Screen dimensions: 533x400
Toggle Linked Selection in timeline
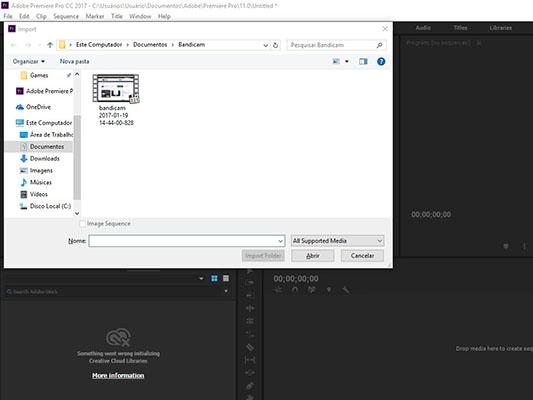point(312,290)
